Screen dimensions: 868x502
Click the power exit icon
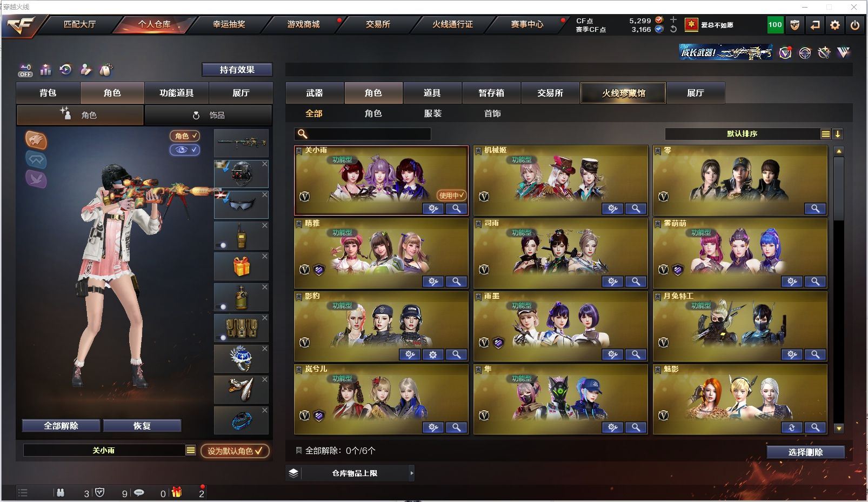[855, 25]
